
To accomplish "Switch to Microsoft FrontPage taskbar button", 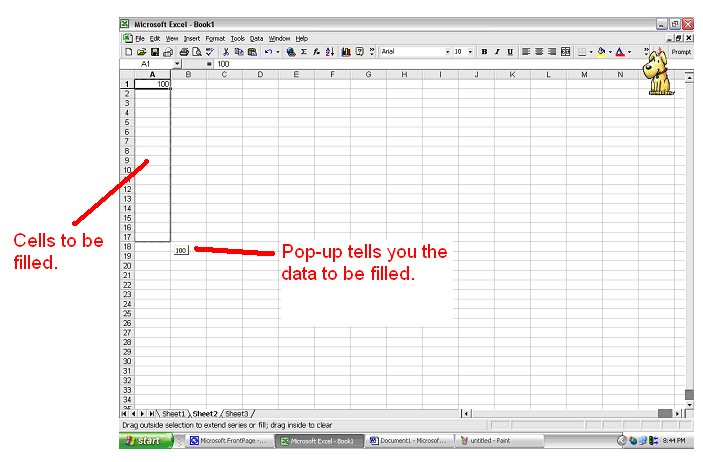I will pyautogui.click(x=229, y=441).
